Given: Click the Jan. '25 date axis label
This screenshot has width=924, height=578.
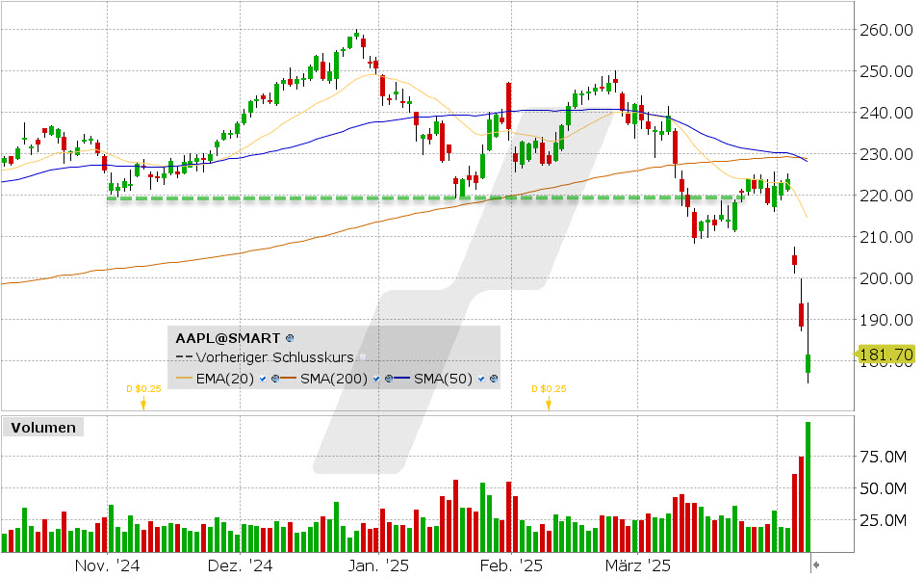Looking at the screenshot, I should pyautogui.click(x=378, y=565).
